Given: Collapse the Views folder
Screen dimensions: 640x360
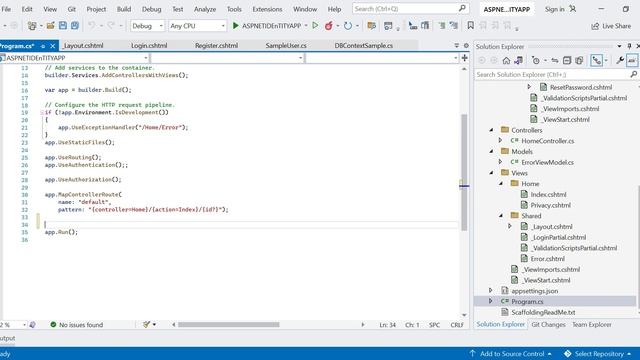Looking at the screenshot, I should (491, 173).
